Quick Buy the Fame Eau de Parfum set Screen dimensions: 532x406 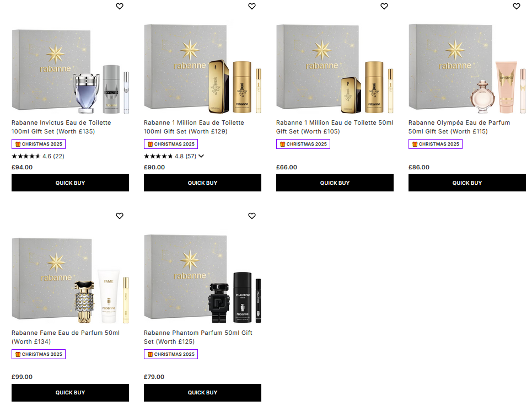click(70, 393)
